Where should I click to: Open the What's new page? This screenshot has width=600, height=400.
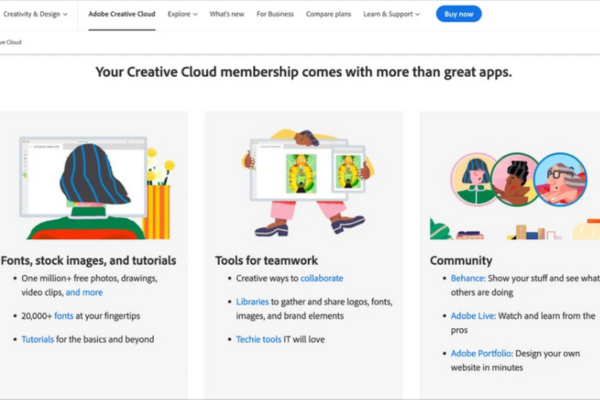(227, 14)
